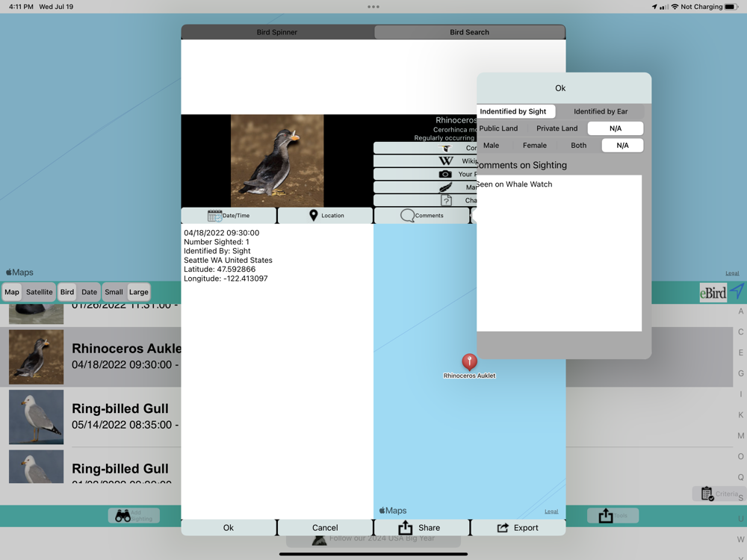
Task: Tap the Share button
Action: (x=421, y=528)
